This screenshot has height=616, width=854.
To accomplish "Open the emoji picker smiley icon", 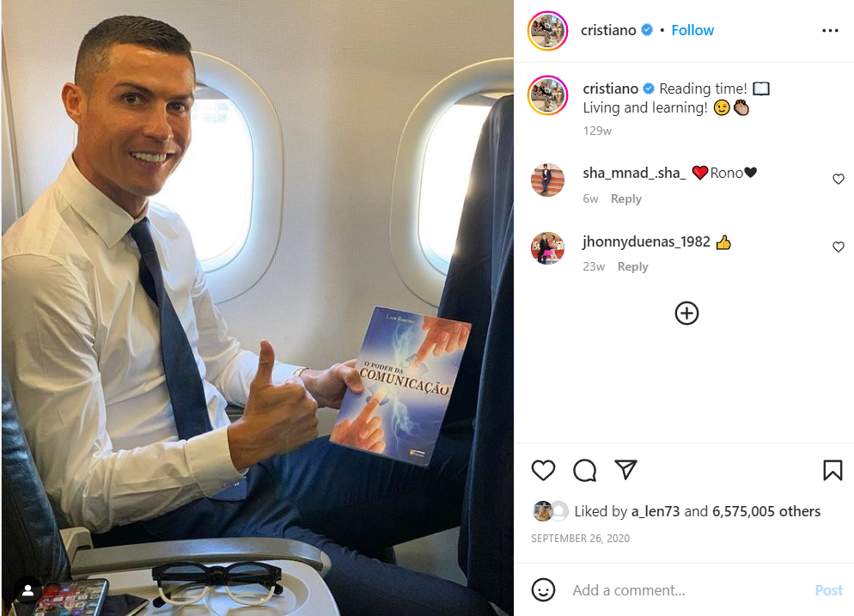I will pos(543,590).
